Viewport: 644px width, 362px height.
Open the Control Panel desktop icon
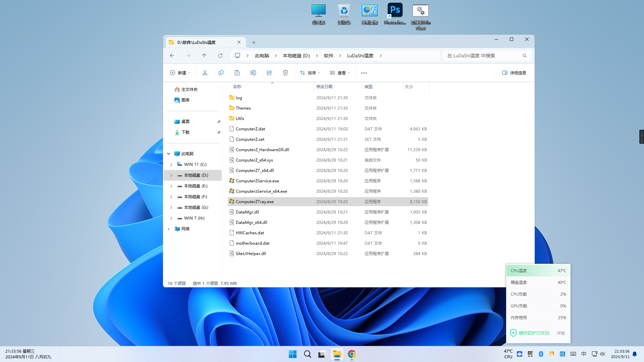[369, 14]
